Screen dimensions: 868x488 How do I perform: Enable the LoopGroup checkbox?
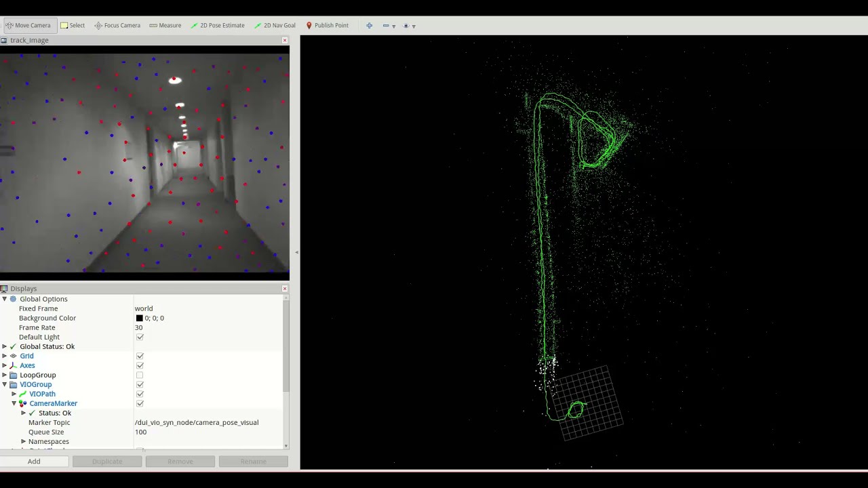point(140,375)
